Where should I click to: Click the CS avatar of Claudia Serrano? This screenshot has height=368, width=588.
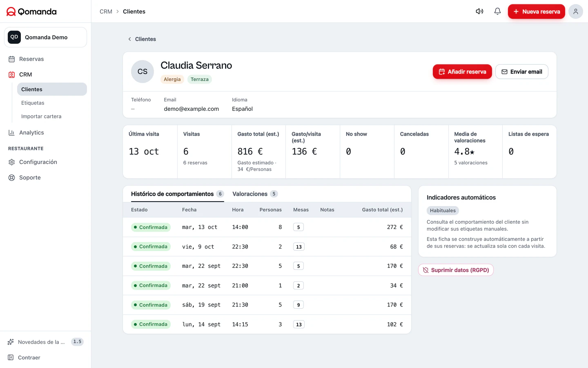[143, 72]
